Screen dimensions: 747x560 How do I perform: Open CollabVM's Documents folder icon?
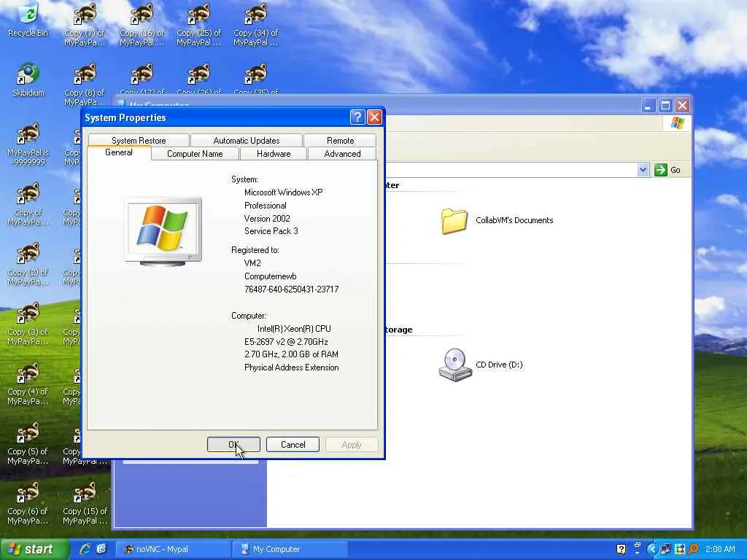pyautogui.click(x=454, y=220)
